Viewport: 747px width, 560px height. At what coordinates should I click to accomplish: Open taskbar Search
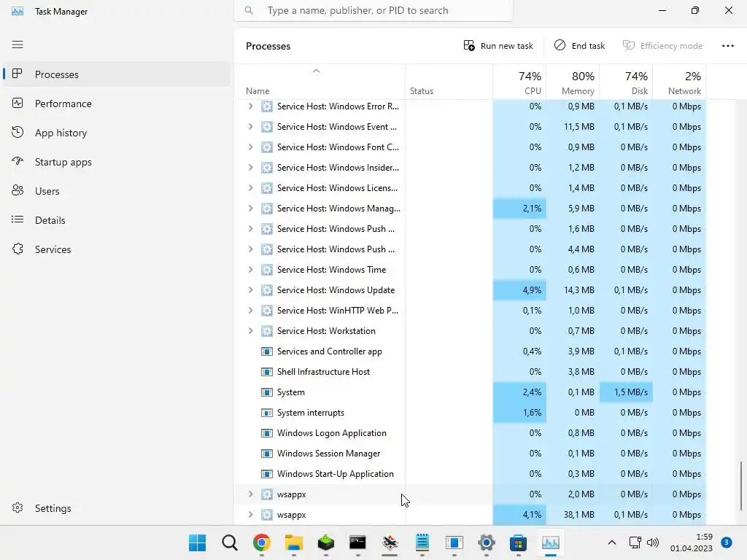(229, 542)
